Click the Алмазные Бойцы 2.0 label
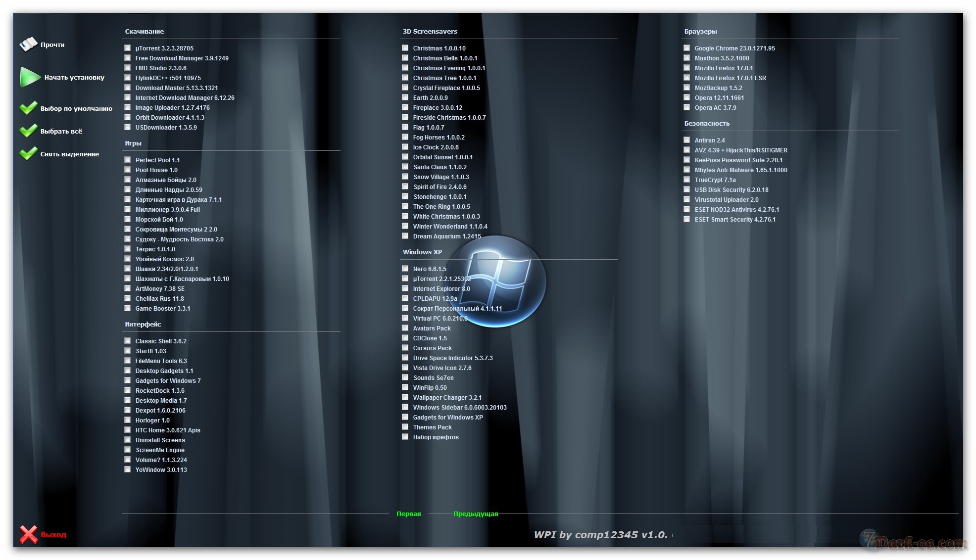976x560 pixels. (x=166, y=180)
